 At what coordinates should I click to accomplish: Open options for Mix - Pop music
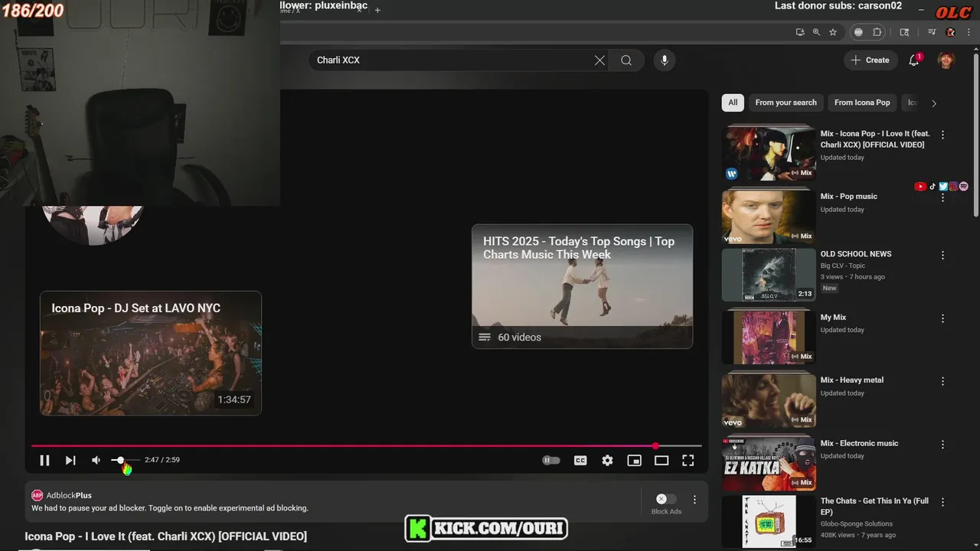[942, 197]
